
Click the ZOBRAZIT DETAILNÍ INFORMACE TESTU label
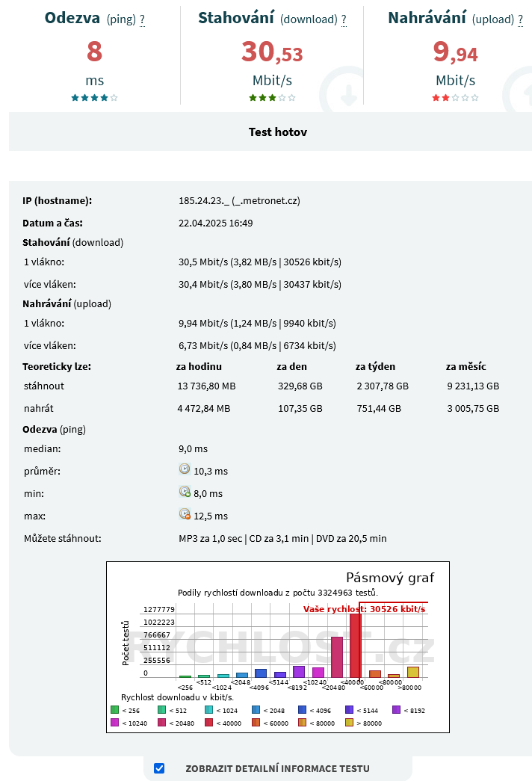[277, 768]
